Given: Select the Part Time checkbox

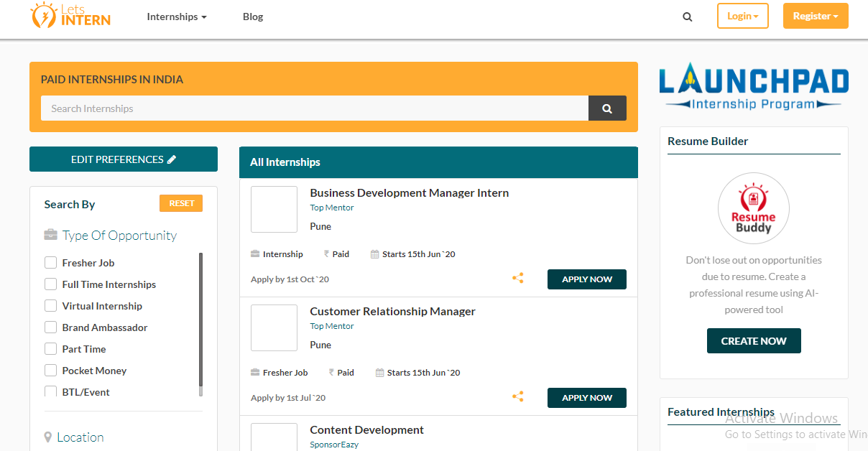Looking at the screenshot, I should tap(50, 349).
